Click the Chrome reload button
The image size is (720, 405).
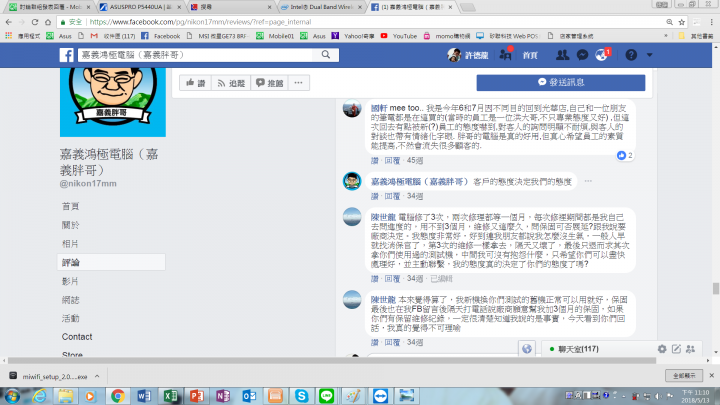35,22
